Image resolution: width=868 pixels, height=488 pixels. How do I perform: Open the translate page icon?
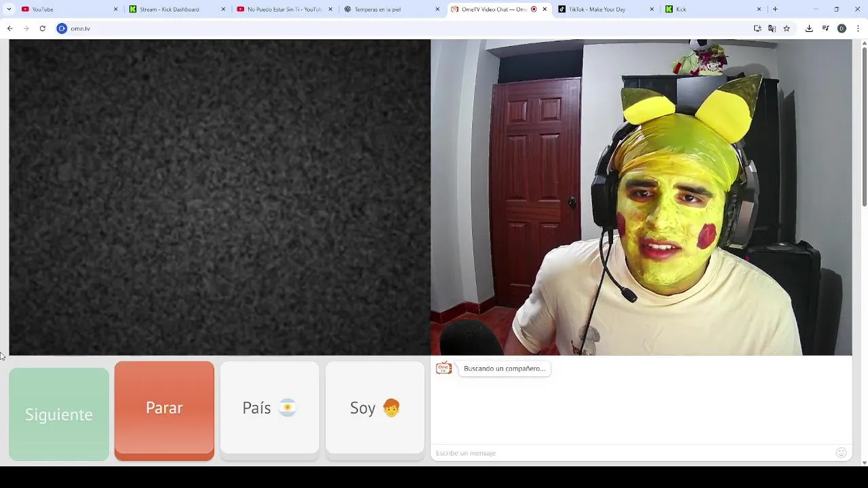pyautogui.click(x=772, y=28)
